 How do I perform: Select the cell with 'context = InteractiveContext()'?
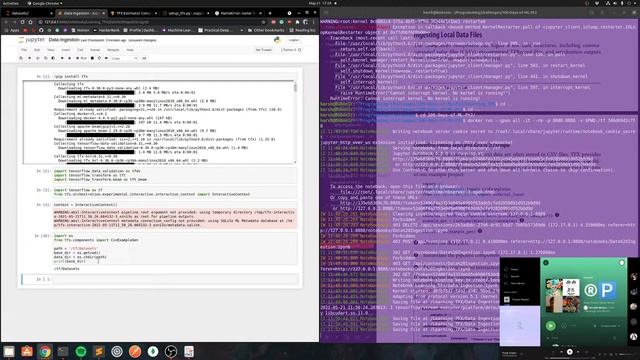click(176, 205)
